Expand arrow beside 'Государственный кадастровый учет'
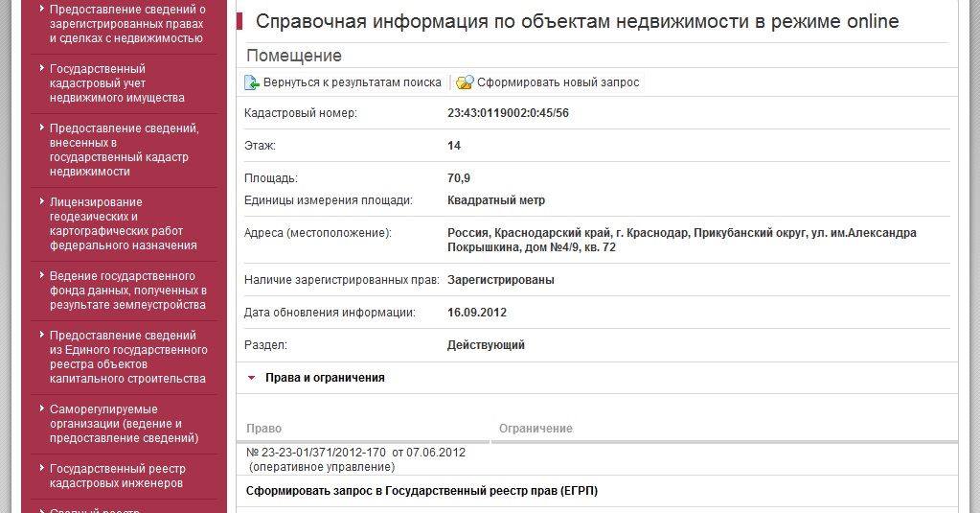The height and width of the screenshot is (513, 980). click(40, 69)
